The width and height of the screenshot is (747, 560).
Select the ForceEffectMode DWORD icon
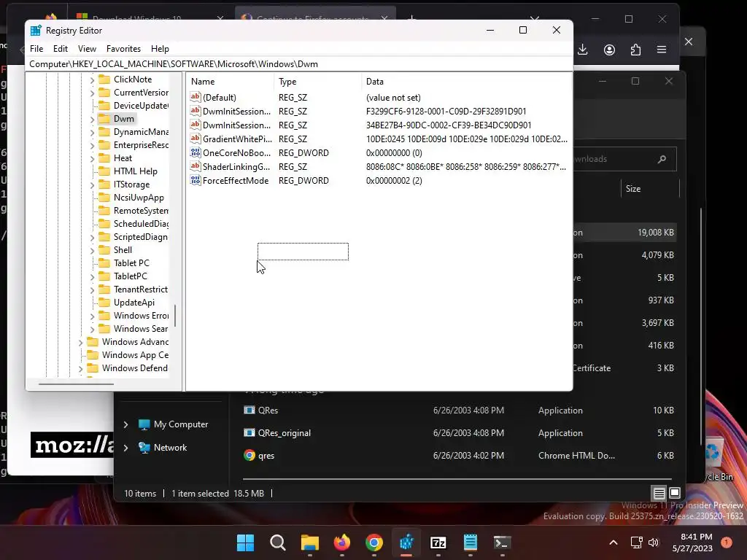196,180
